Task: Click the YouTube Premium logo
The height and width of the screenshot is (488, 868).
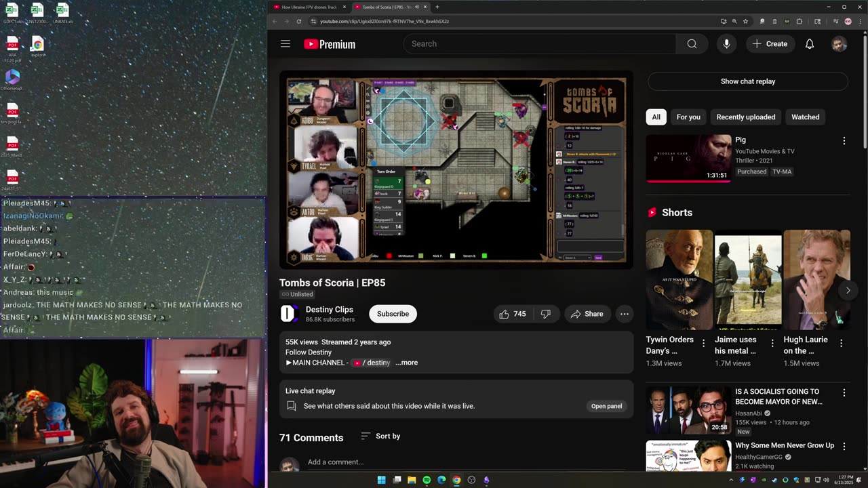Action: [330, 44]
